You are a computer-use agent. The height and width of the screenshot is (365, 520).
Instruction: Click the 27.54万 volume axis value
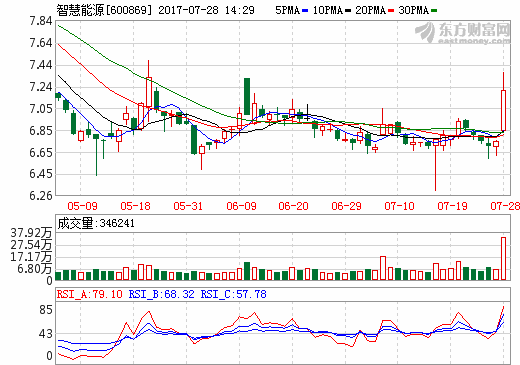31,245
